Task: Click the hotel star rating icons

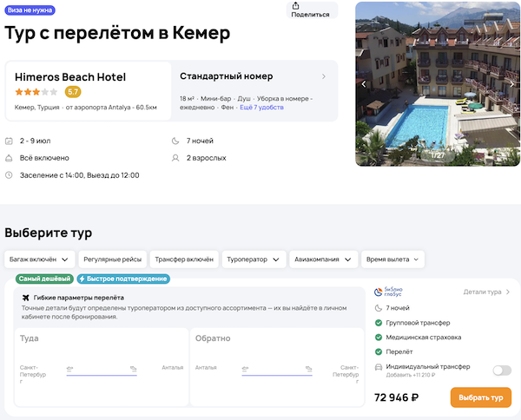Action: [36, 92]
